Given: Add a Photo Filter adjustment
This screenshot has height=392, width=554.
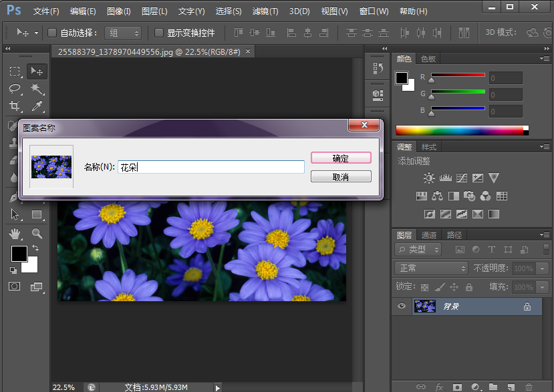Looking at the screenshot, I should (x=469, y=196).
